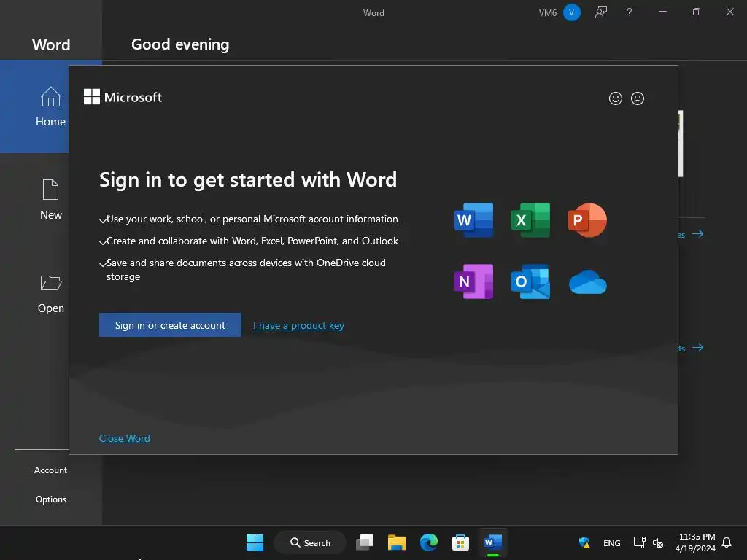Click the Outlook app icon in dialog
Image resolution: width=747 pixels, height=560 pixels.
tap(530, 281)
